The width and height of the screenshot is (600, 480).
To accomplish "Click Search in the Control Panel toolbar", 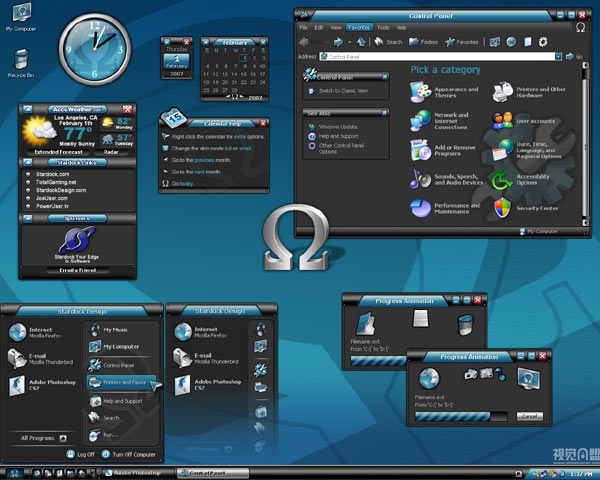I will coord(388,42).
